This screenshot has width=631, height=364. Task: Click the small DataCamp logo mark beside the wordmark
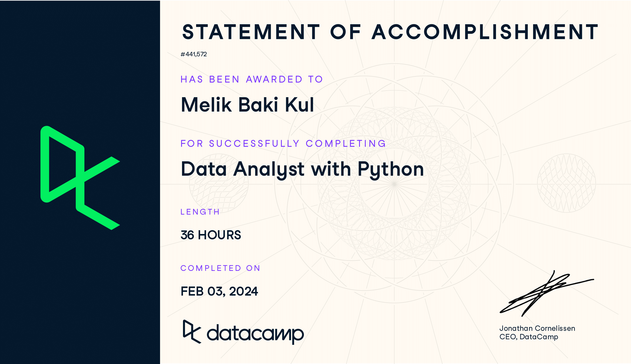tap(192, 331)
